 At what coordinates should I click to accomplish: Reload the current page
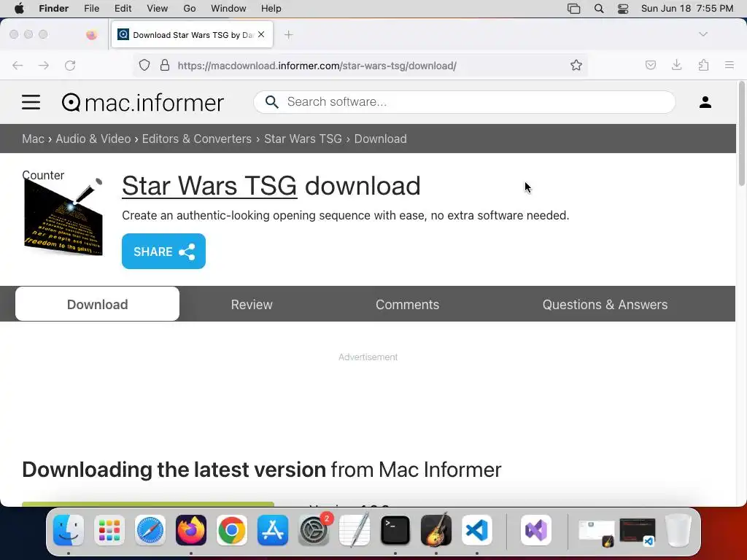[70, 65]
